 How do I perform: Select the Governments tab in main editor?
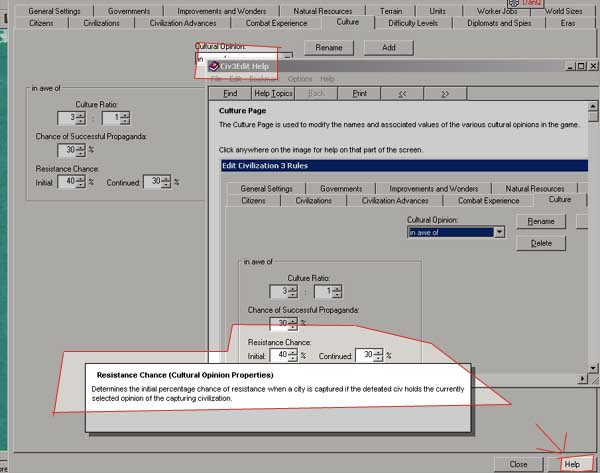(128, 9)
